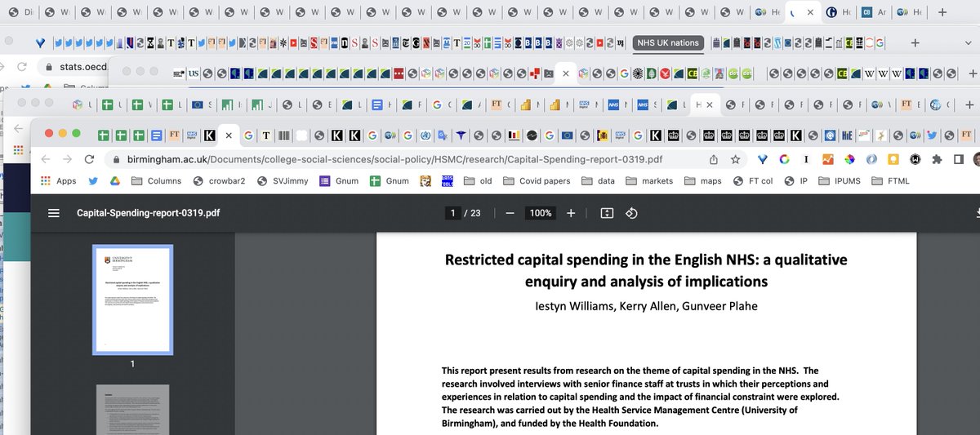Open the Extensions puzzle piece menu

935,160
